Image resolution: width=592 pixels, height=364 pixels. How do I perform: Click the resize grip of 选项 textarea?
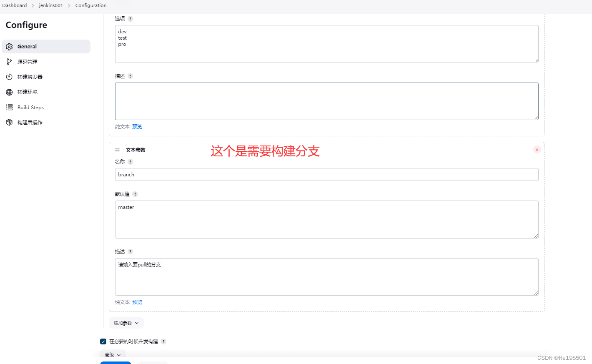pyautogui.click(x=536, y=60)
